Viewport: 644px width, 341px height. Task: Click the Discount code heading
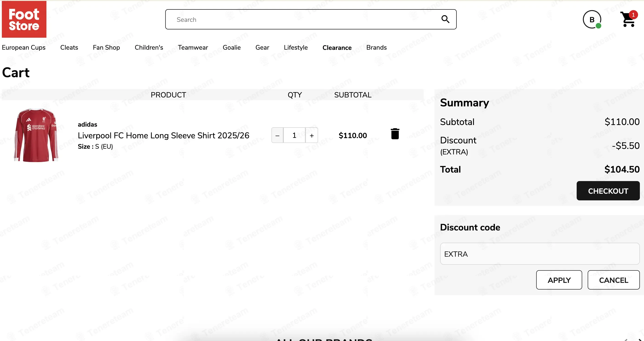point(470,227)
